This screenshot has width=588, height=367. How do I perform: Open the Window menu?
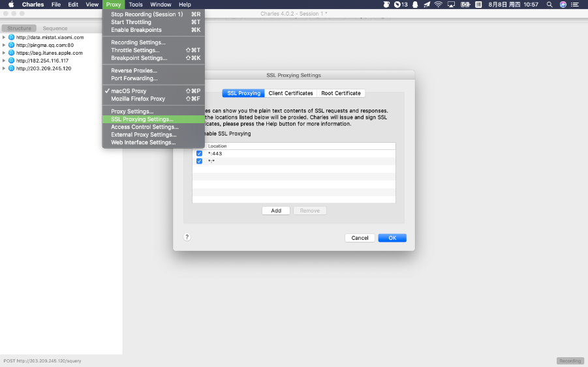pos(161,5)
